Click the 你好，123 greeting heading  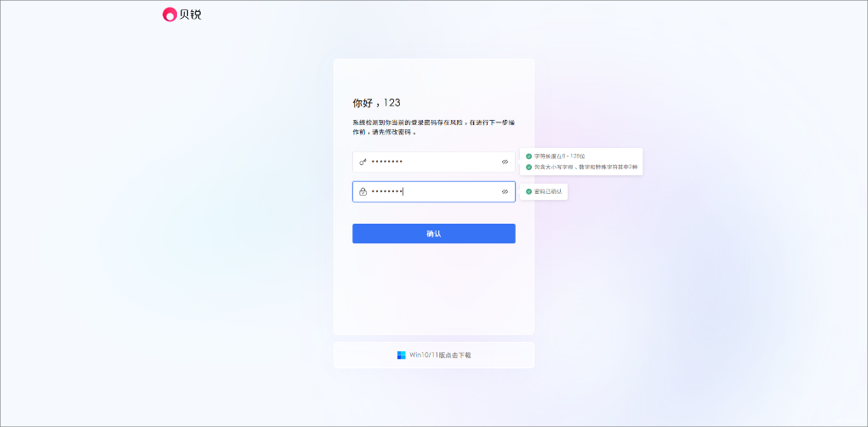(x=376, y=103)
